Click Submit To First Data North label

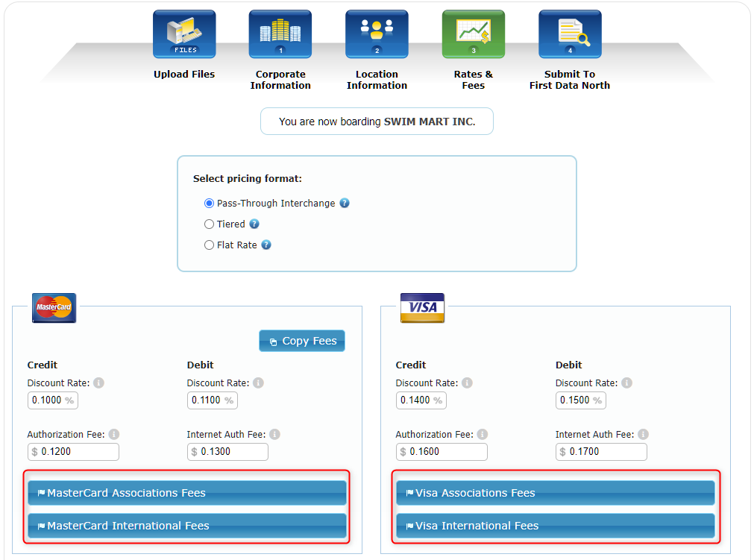coord(570,80)
